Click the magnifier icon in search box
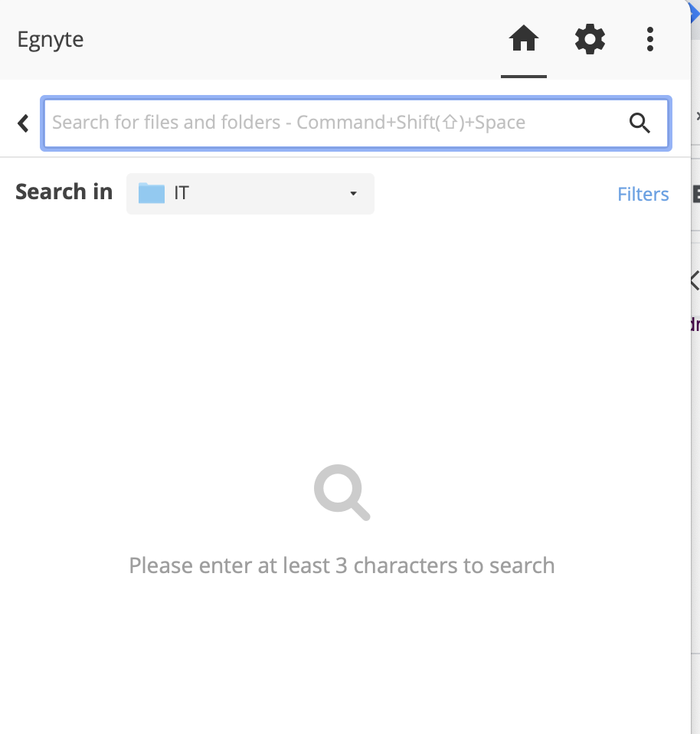 click(639, 123)
